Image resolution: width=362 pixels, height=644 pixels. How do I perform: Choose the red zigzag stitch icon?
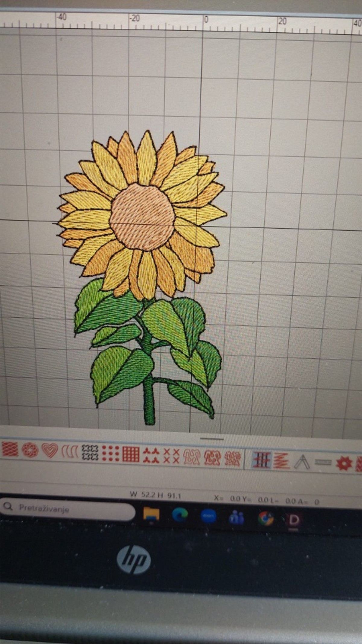(x=281, y=461)
